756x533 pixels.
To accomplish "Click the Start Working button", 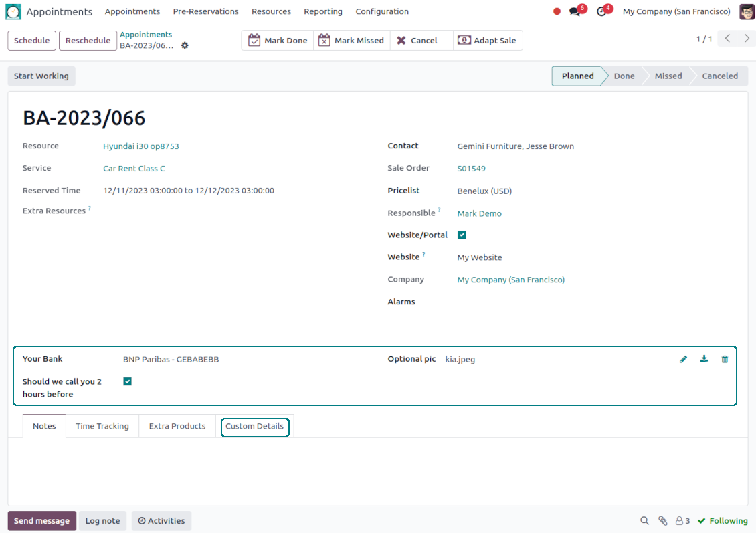I will point(41,76).
